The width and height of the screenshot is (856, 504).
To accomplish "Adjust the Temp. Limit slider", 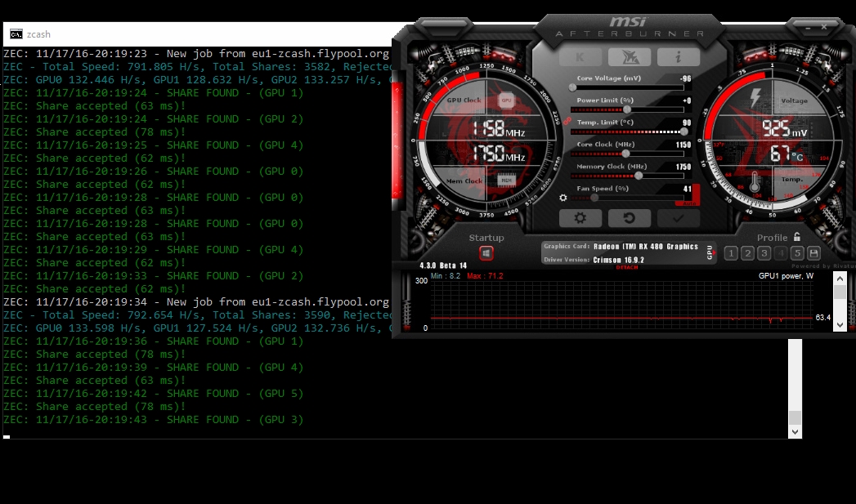I will tap(627, 132).
